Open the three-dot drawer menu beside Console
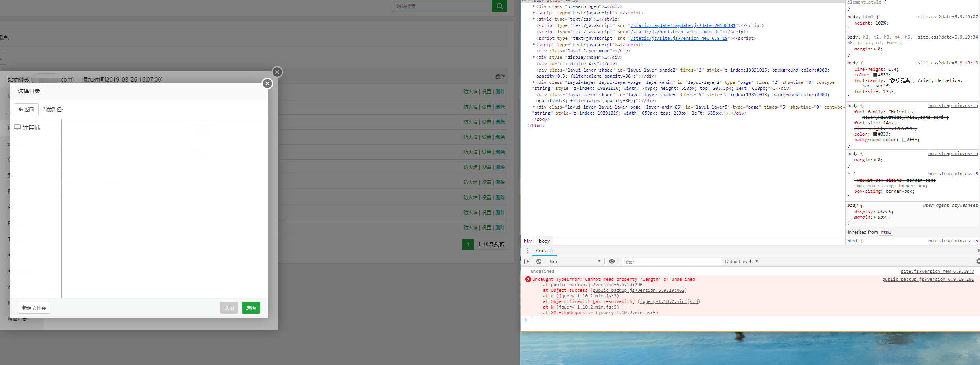980x365 pixels. (x=528, y=250)
